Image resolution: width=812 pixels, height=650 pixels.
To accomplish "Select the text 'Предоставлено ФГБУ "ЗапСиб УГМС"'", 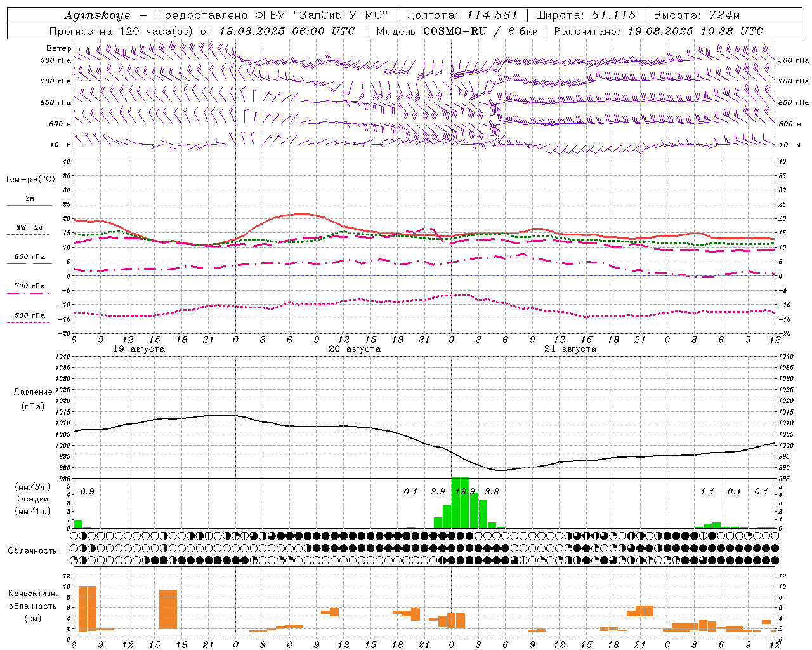I will coord(272,15).
